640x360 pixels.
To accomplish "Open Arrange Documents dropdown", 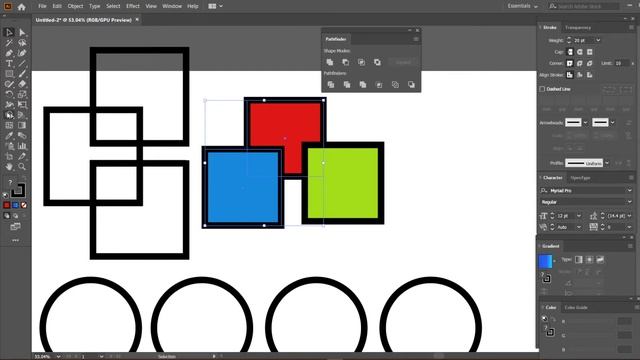I will click(216, 6).
